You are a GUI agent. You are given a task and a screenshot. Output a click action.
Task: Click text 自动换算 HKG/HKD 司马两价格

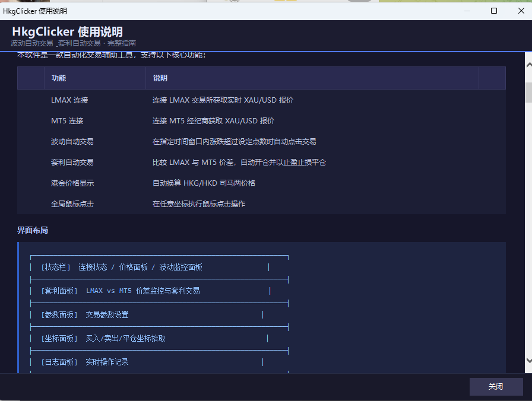[x=204, y=183]
